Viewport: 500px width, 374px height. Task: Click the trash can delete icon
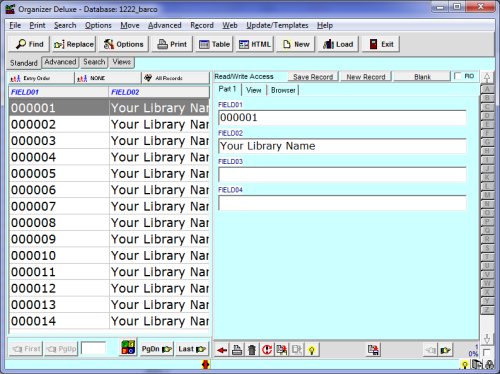pos(252,350)
